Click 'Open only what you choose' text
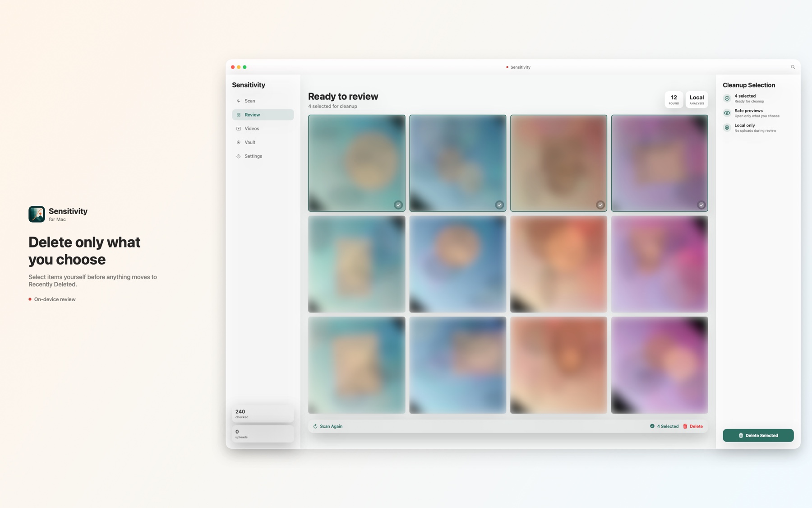Image resolution: width=812 pixels, height=508 pixels. tap(757, 116)
